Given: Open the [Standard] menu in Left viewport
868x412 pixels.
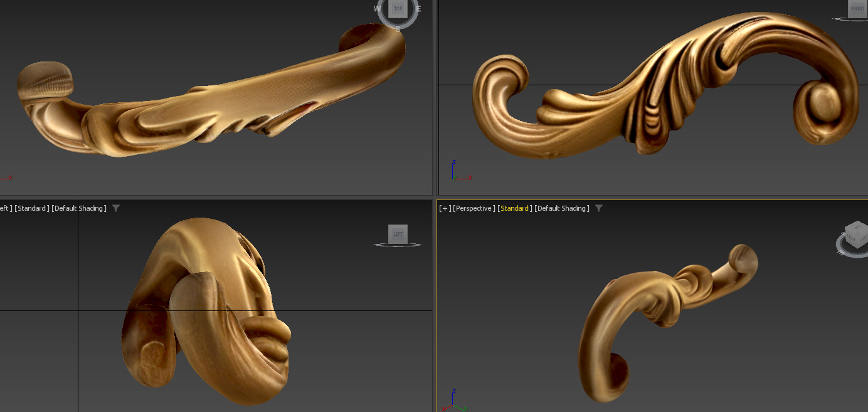Looking at the screenshot, I should [x=32, y=208].
